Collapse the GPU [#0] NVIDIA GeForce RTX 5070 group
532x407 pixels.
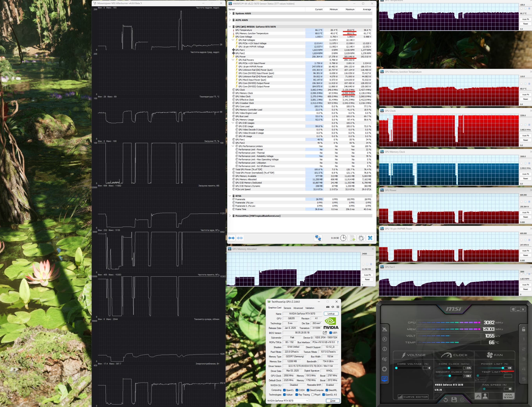tap(230, 27)
